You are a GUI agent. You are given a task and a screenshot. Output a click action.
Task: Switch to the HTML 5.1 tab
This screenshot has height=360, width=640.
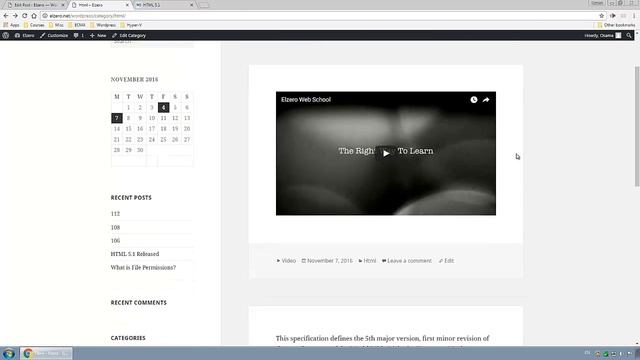click(x=163, y=5)
